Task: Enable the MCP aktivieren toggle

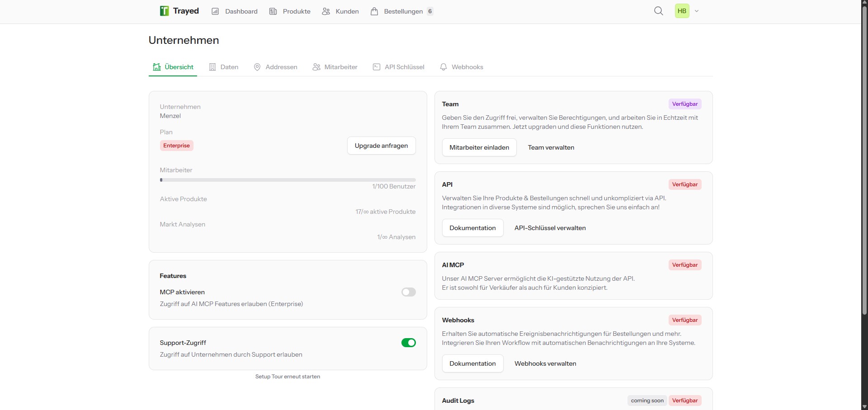Action: point(408,292)
